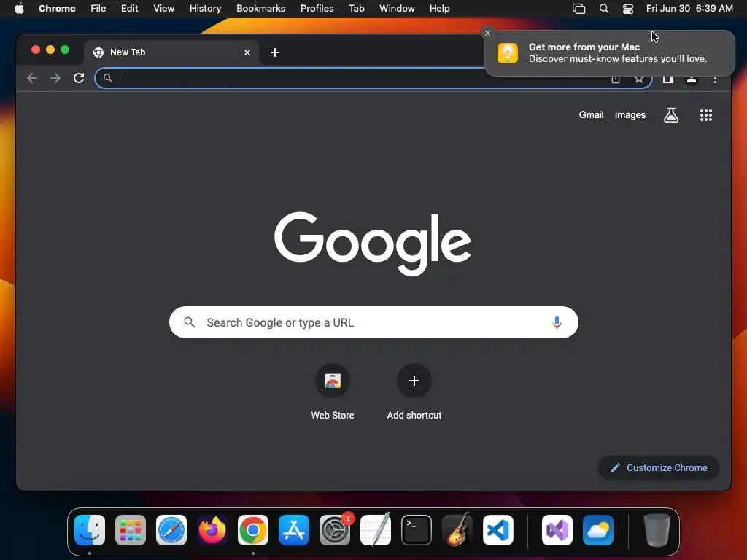Open the Help menu

[x=439, y=9]
